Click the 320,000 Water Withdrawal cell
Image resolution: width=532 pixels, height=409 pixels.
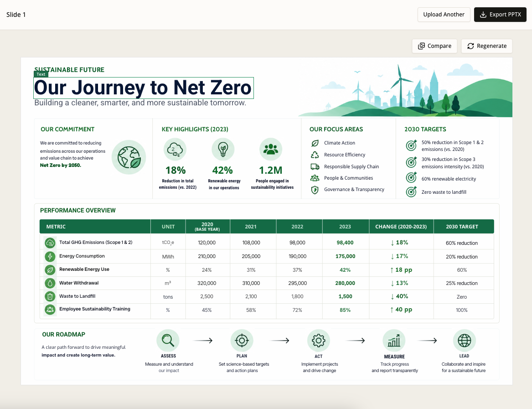(207, 283)
